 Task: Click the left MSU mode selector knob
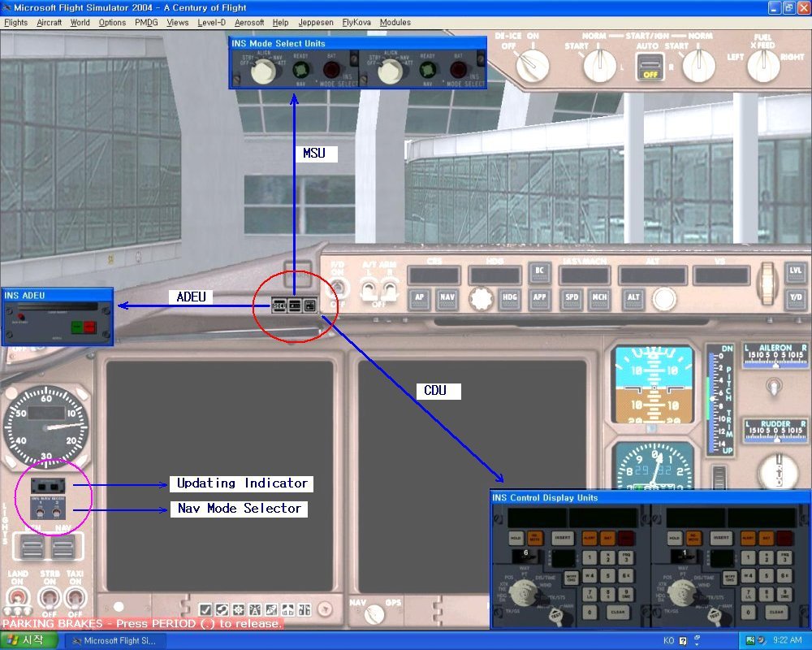coord(264,71)
